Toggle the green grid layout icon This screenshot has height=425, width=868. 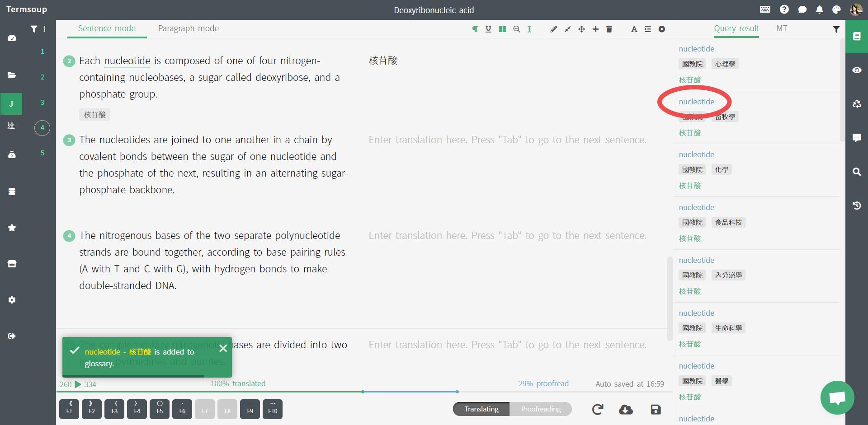click(502, 29)
